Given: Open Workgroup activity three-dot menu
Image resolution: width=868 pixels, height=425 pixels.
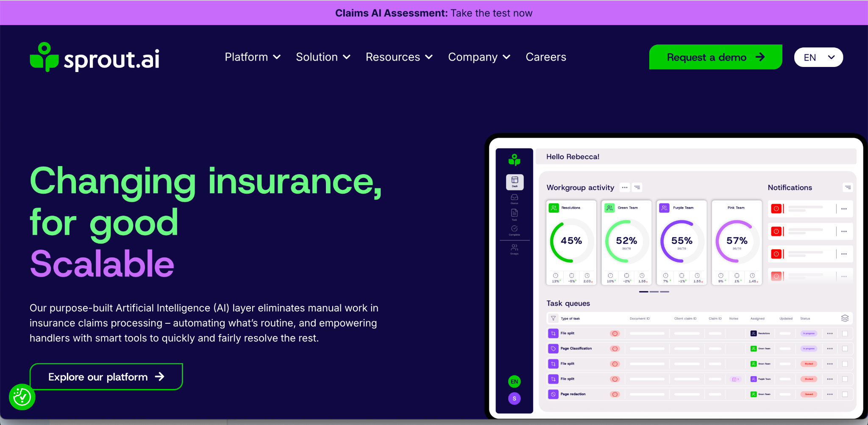Looking at the screenshot, I should pyautogui.click(x=625, y=187).
